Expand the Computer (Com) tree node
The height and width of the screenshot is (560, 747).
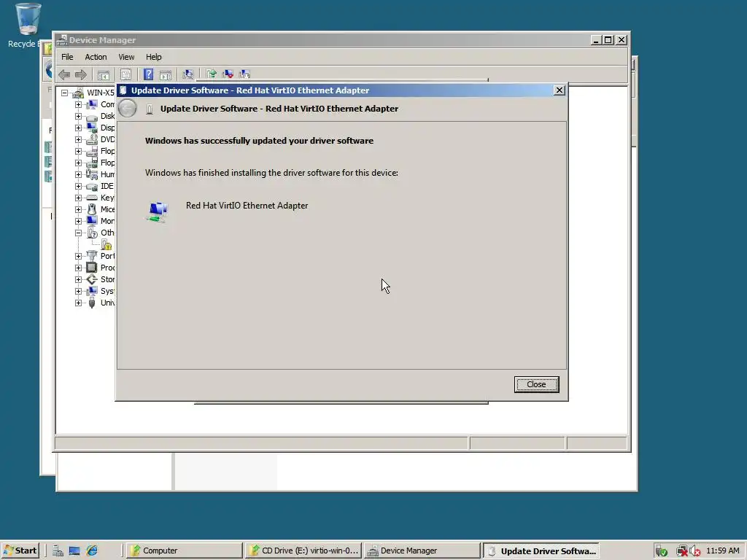pos(78,104)
